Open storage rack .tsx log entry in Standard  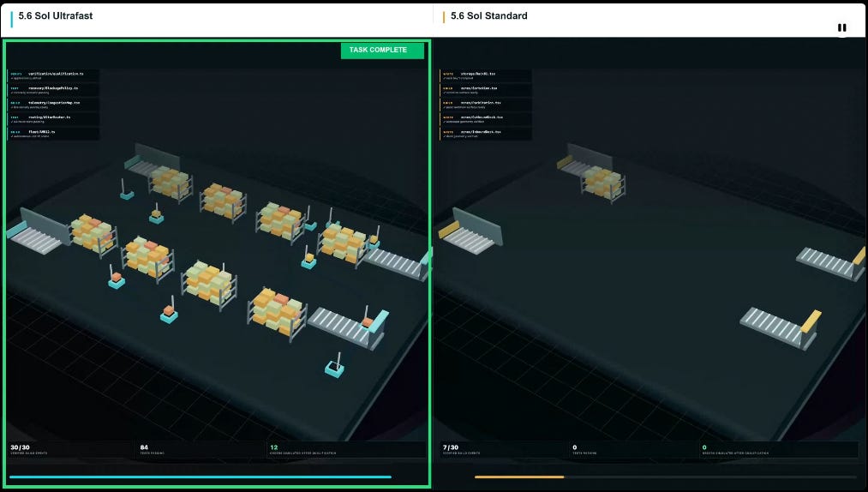click(x=486, y=75)
